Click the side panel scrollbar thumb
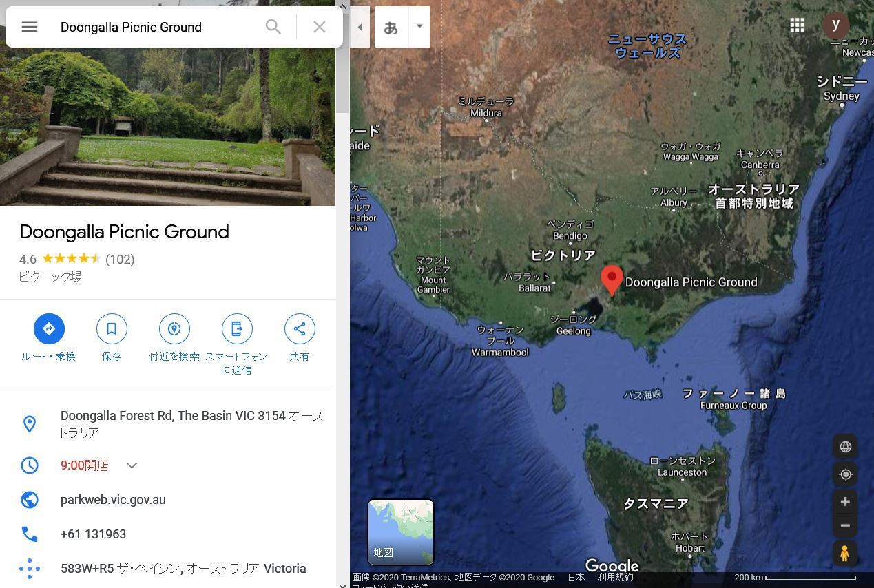874x588 pixels. click(x=342, y=63)
